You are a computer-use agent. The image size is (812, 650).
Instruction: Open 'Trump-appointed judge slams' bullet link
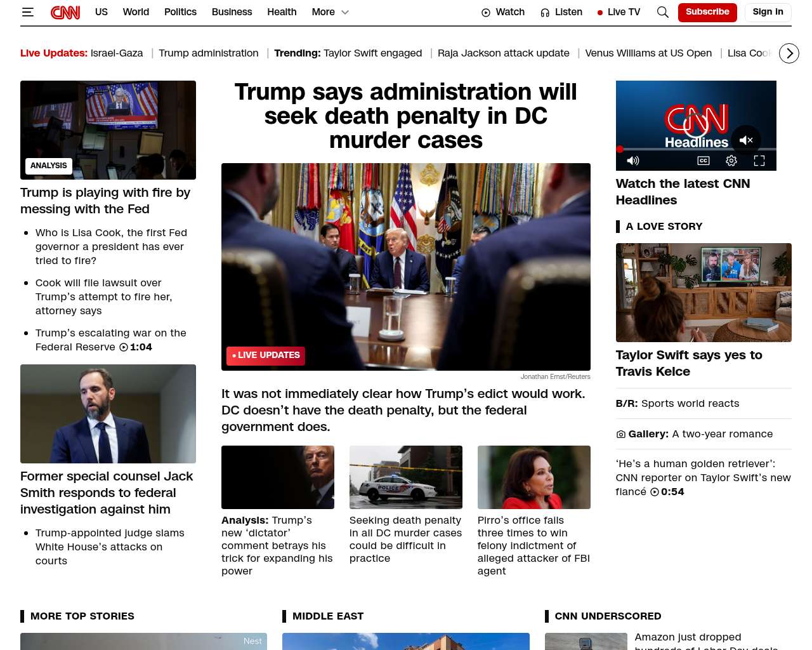(x=110, y=547)
